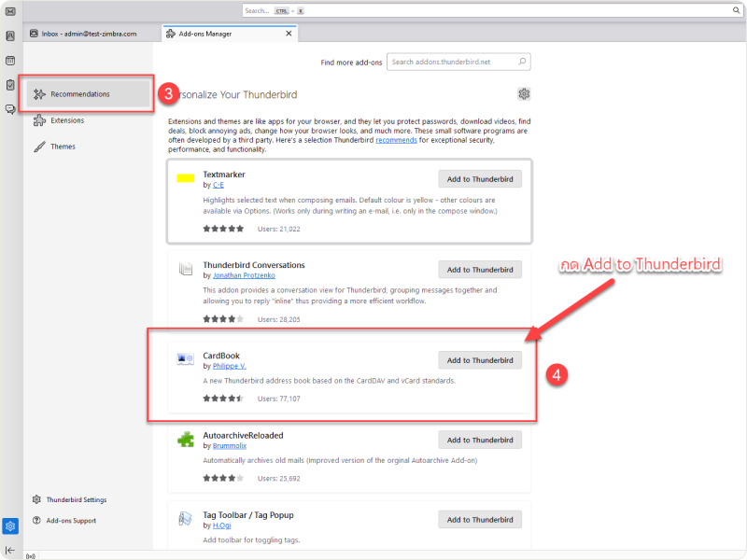Open the add-ons tools gear menu
The image size is (747, 560).
click(x=524, y=94)
